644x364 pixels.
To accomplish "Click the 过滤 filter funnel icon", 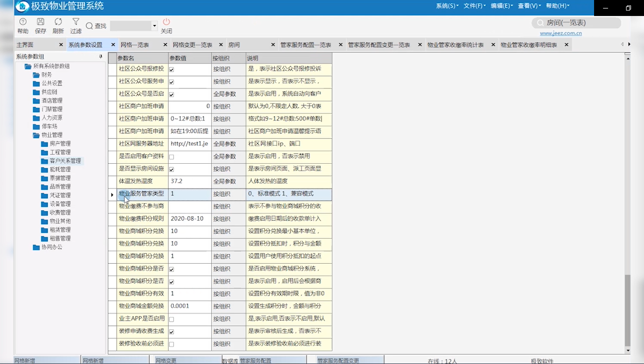I will [x=75, y=22].
